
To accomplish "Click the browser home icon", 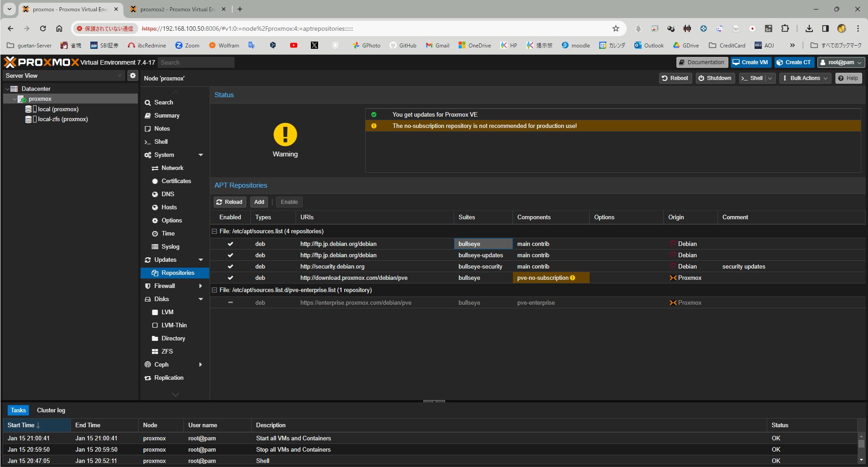I will 59,28.
